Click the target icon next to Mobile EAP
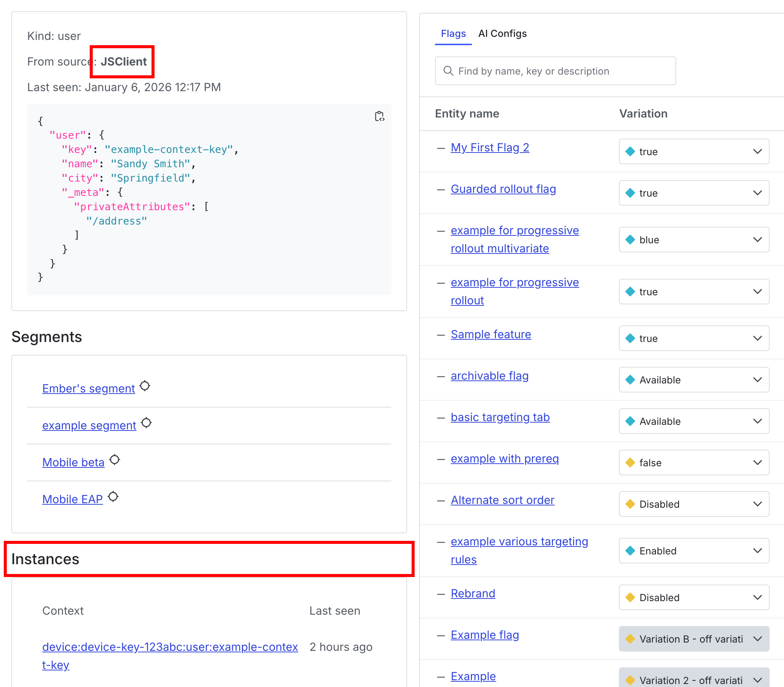This screenshot has width=784, height=687. (x=113, y=496)
